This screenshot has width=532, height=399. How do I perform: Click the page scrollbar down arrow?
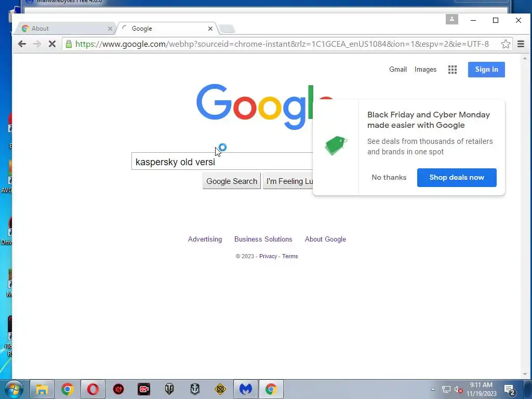pyautogui.click(x=525, y=374)
